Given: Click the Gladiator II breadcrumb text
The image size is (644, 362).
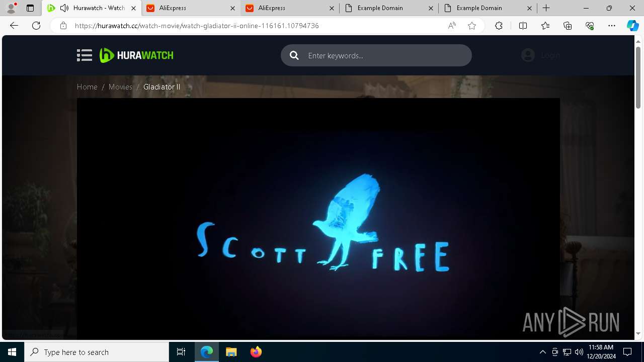Looking at the screenshot, I should pos(162,87).
